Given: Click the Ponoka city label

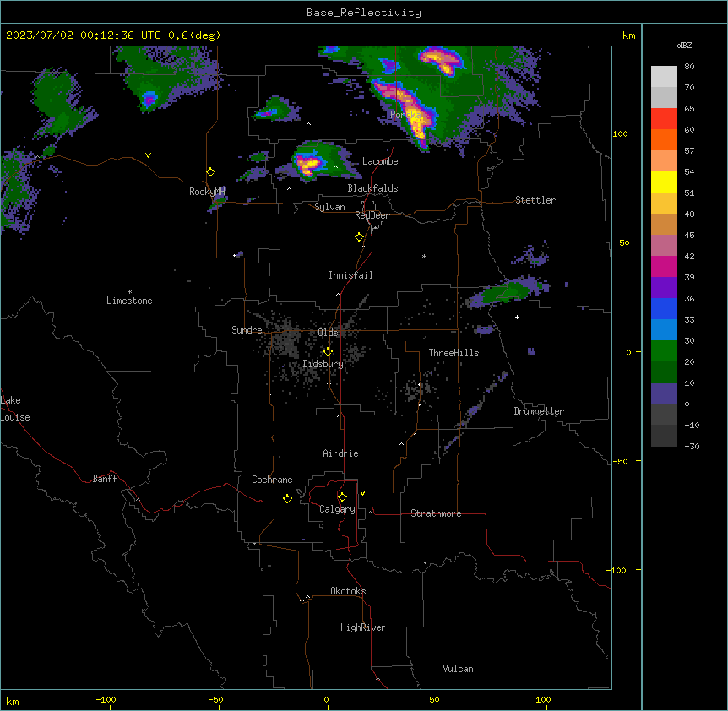Looking at the screenshot, I should pyautogui.click(x=405, y=115).
